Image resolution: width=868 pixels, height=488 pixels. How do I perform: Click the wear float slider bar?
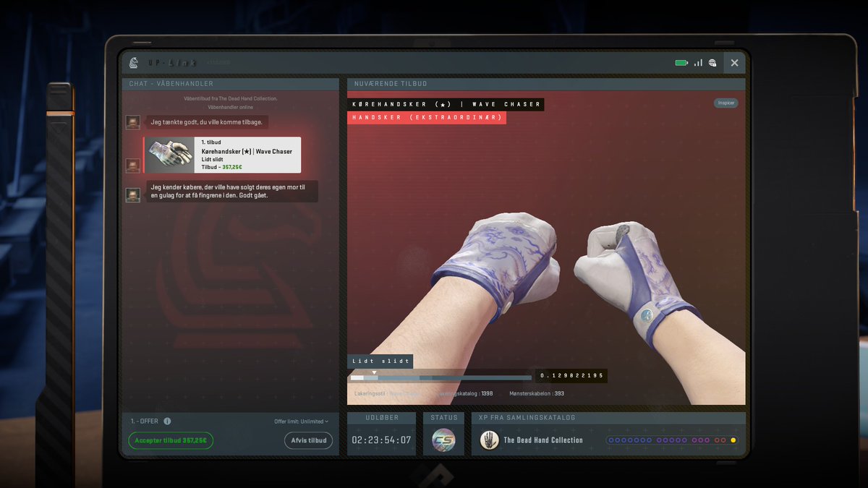pos(441,377)
